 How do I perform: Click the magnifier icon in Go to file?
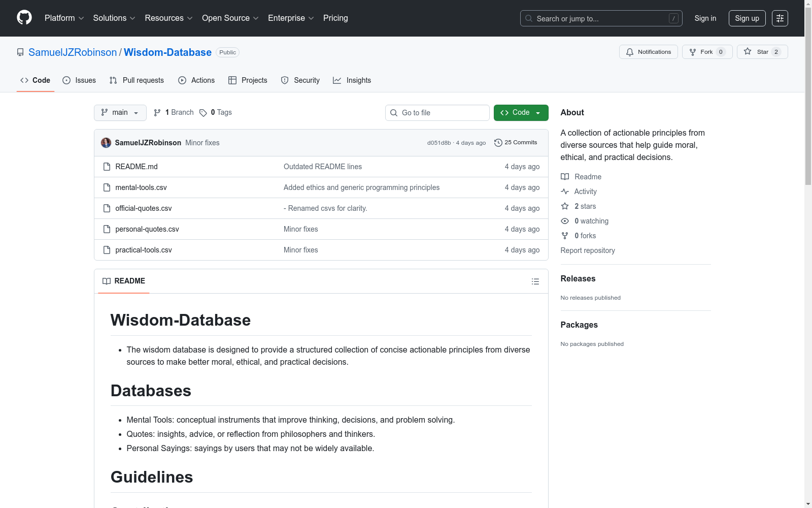click(394, 113)
